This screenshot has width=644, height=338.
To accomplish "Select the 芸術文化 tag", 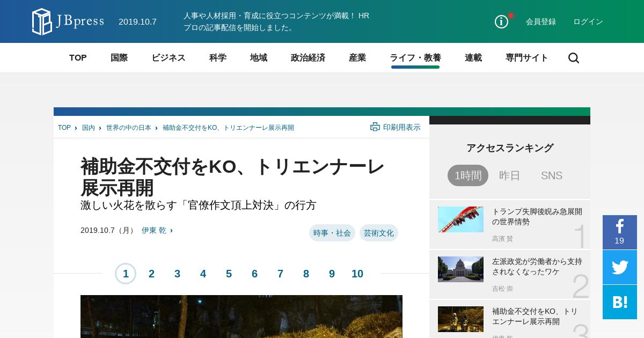I will point(379,233).
